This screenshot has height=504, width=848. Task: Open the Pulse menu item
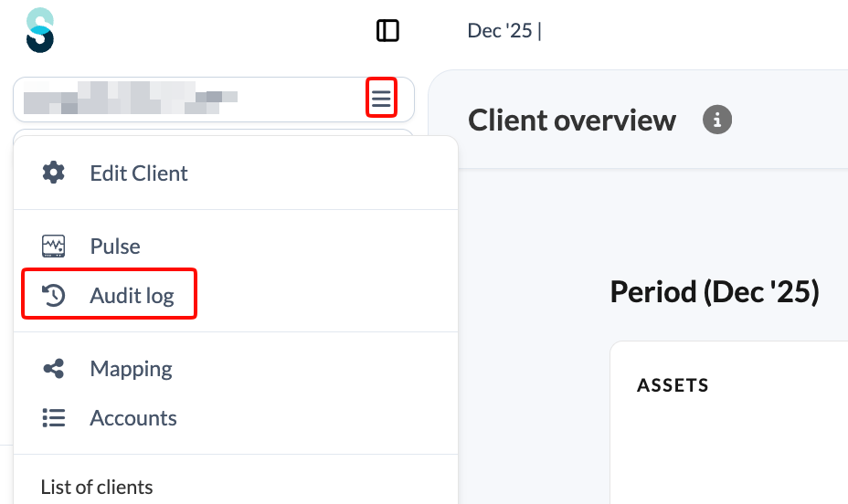coord(114,247)
